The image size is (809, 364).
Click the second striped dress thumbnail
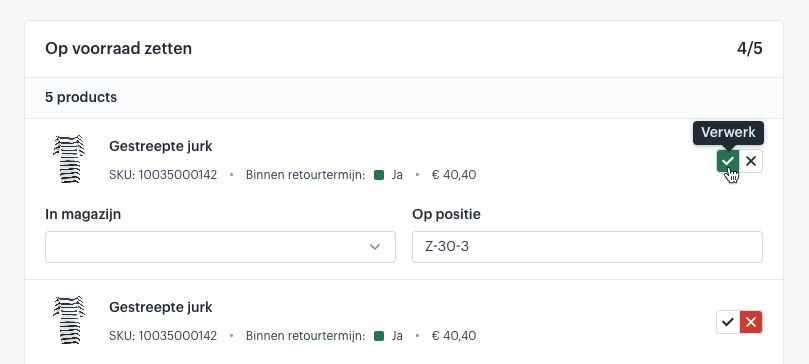pyautogui.click(x=69, y=320)
